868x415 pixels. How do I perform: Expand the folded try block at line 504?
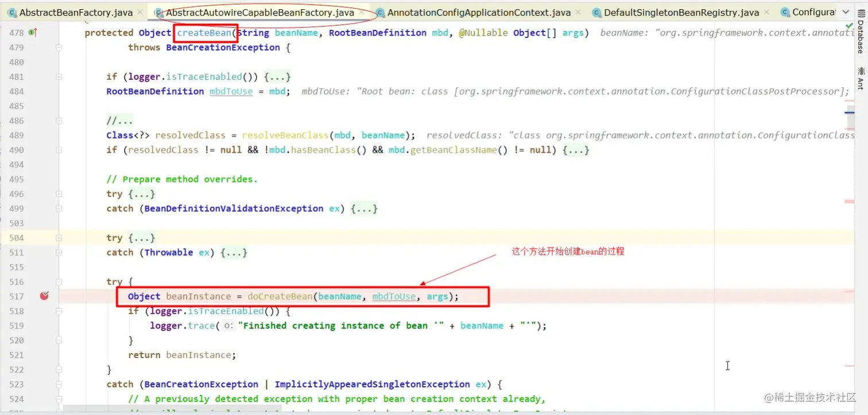(x=59, y=238)
